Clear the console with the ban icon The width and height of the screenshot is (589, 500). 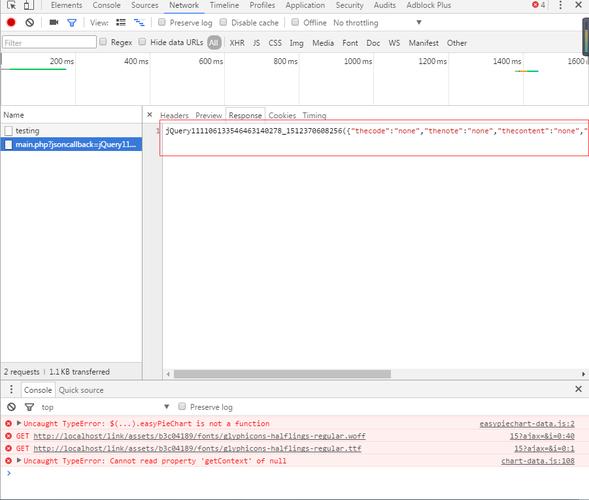pos(12,407)
